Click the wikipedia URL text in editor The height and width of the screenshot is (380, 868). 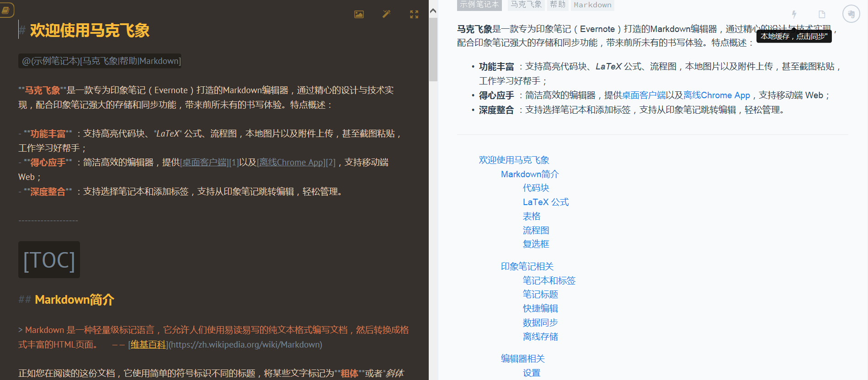click(245, 344)
